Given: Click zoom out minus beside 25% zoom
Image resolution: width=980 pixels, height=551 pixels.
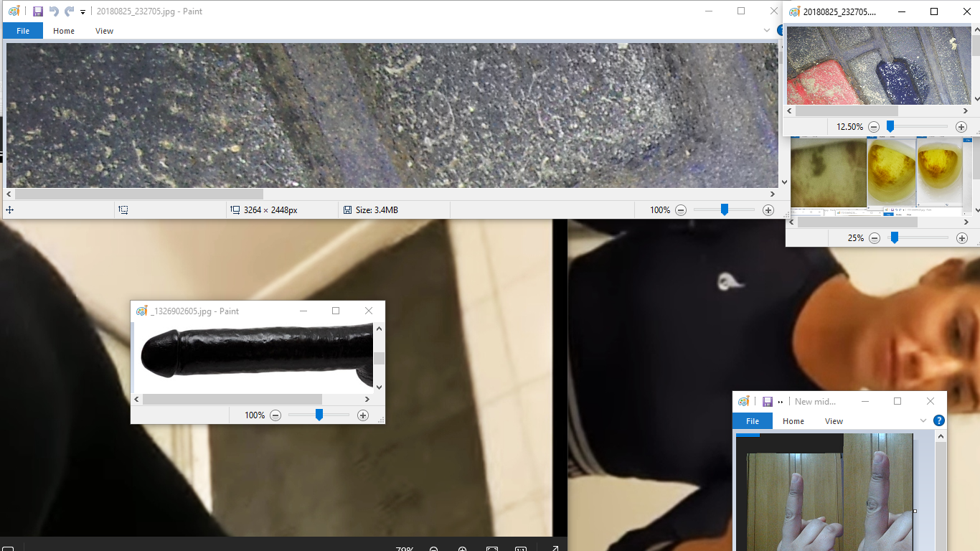Looking at the screenshot, I should click(874, 238).
